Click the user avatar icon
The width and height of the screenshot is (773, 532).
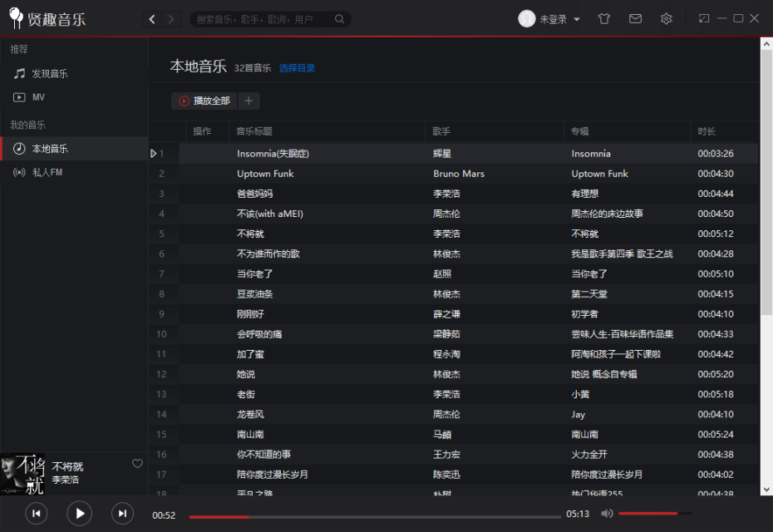coord(526,19)
